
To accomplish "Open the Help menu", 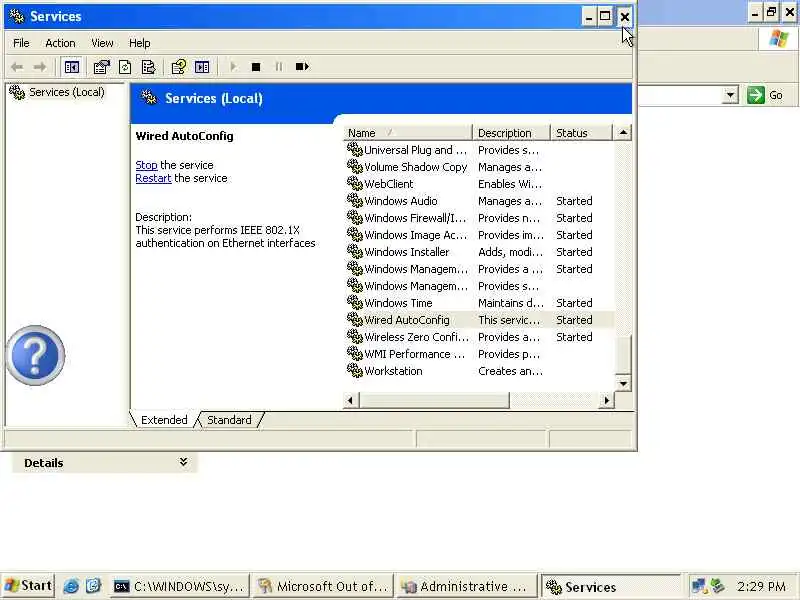I will click(x=139, y=43).
